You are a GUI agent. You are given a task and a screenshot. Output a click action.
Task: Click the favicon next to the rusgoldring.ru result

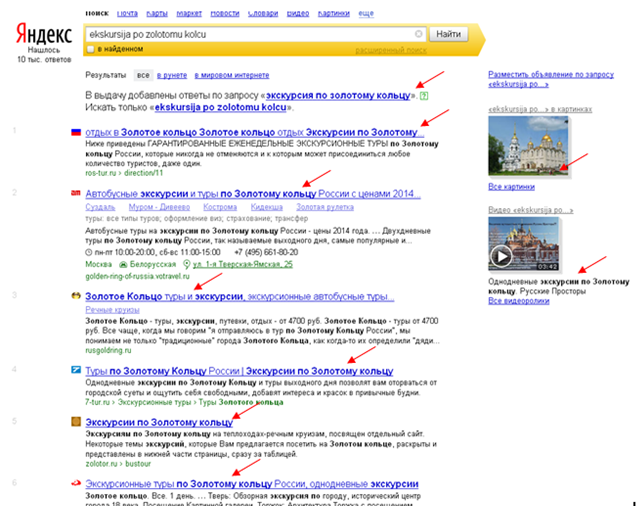coord(76,297)
